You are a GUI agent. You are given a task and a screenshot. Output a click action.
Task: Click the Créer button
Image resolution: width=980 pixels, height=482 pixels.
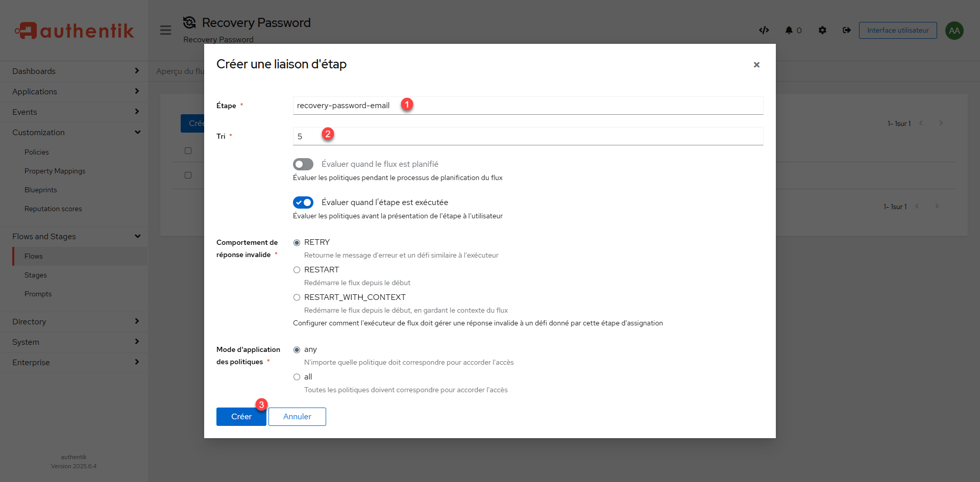click(241, 417)
